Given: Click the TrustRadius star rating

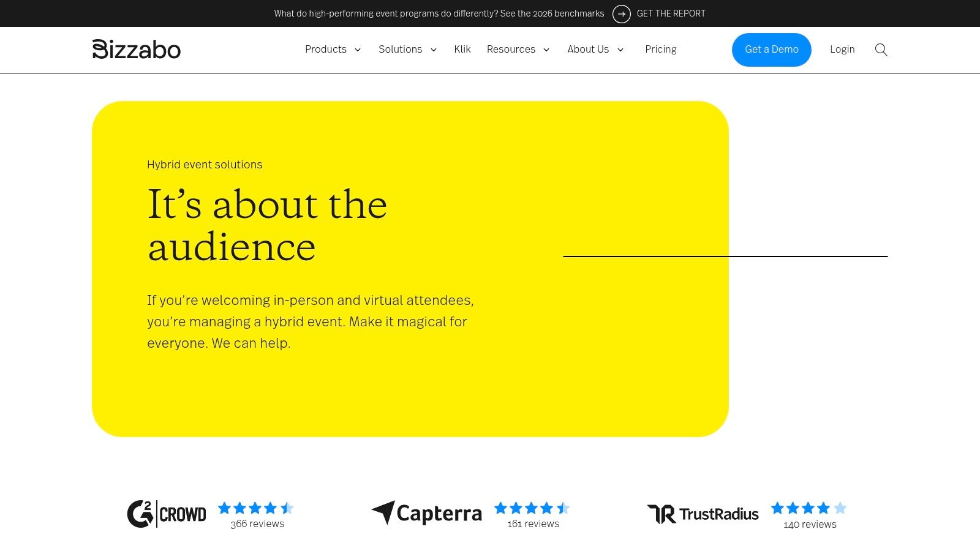Looking at the screenshot, I should 809,508.
